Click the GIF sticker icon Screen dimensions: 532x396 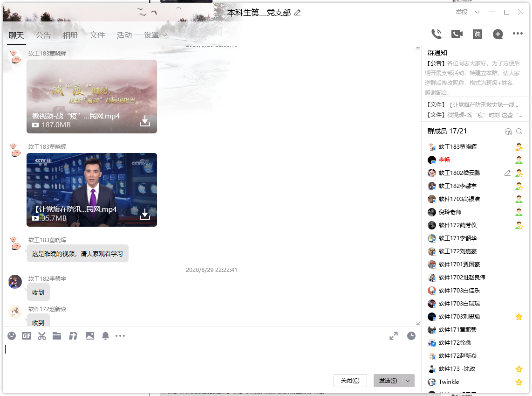tap(27, 335)
